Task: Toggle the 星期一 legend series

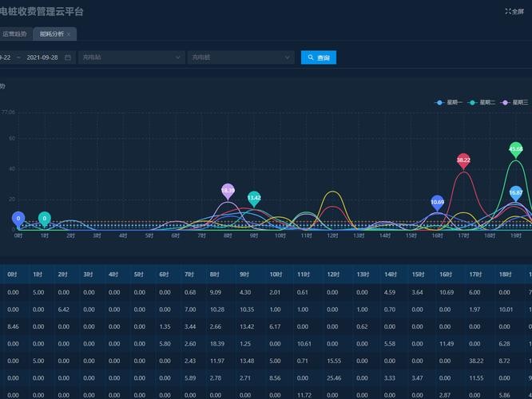Action: coord(449,102)
